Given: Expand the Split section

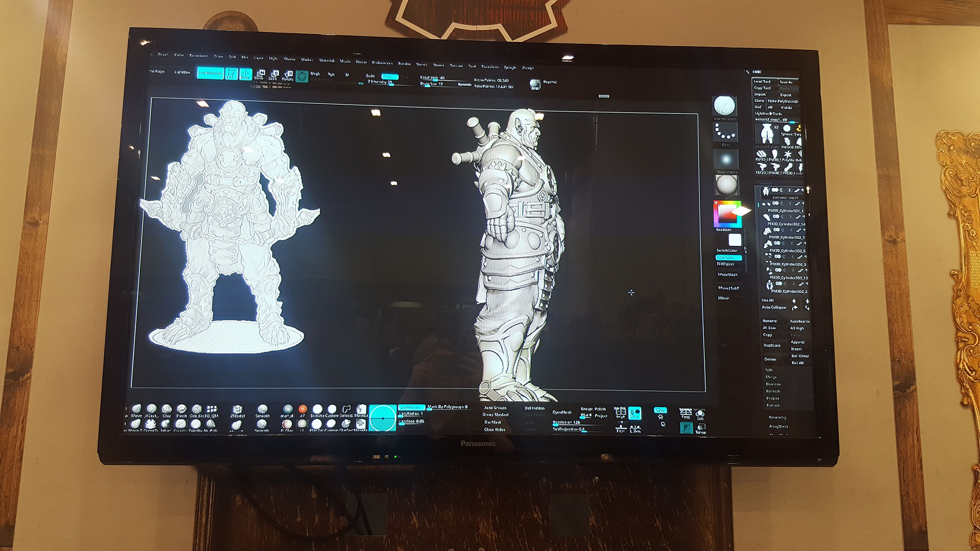Looking at the screenshot, I should click(769, 370).
